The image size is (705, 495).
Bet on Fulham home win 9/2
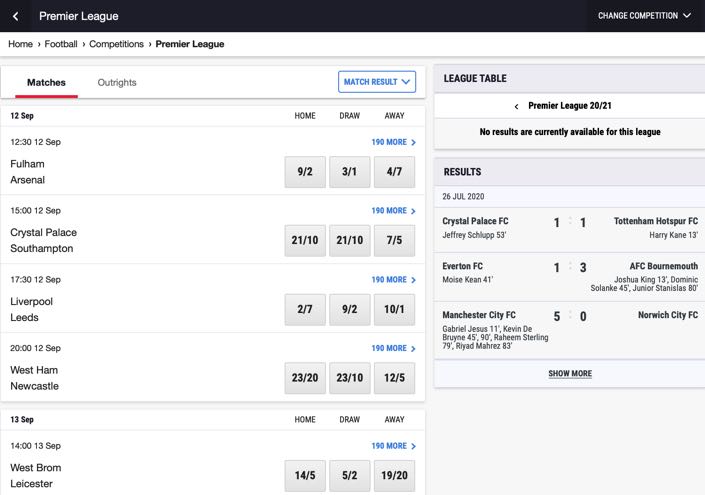(305, 172)
